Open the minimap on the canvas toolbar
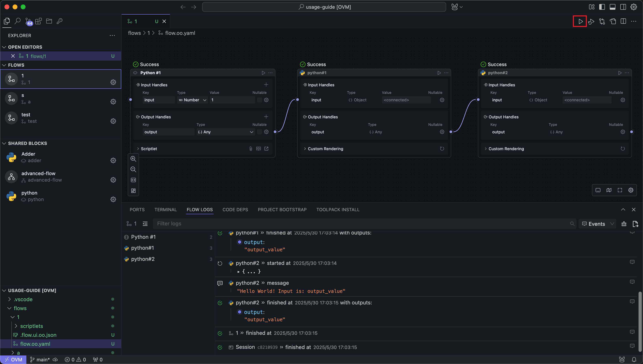Image resolution: width=643 pixels, height=364 pixels. click(x=609, y=190)
